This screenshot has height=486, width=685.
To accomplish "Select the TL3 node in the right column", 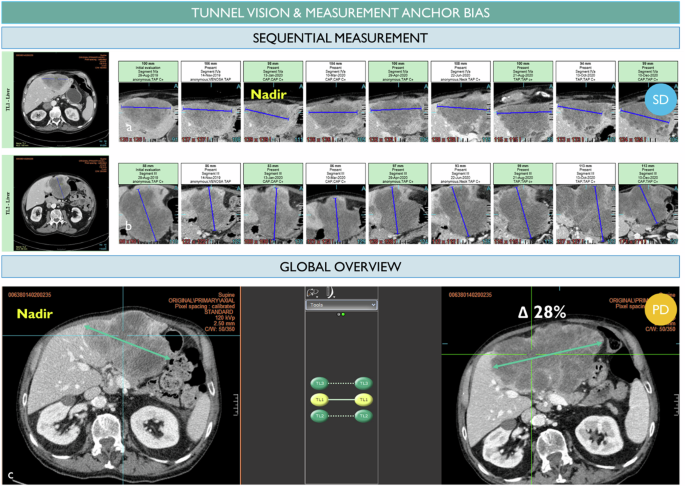I will coord(364,383).
